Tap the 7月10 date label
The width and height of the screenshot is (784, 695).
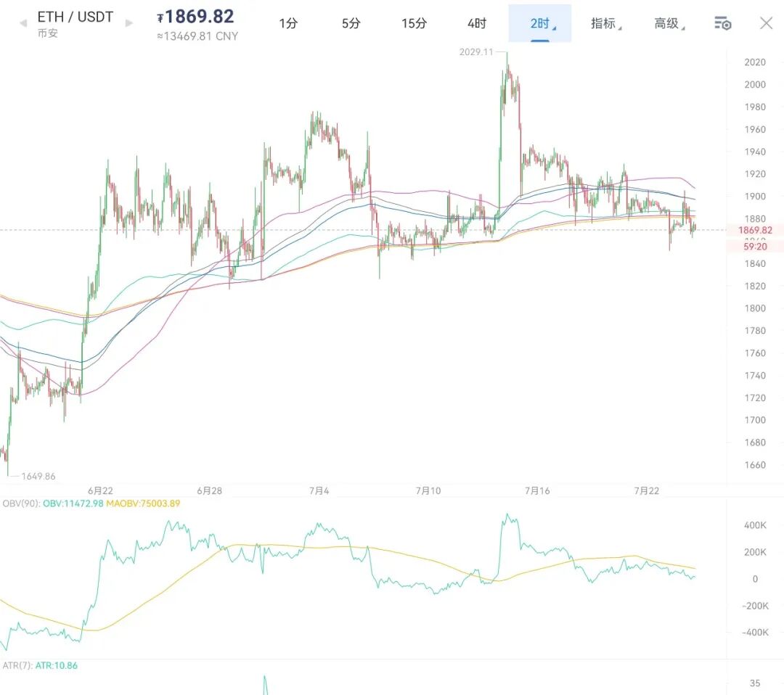(x=428, y=490)
